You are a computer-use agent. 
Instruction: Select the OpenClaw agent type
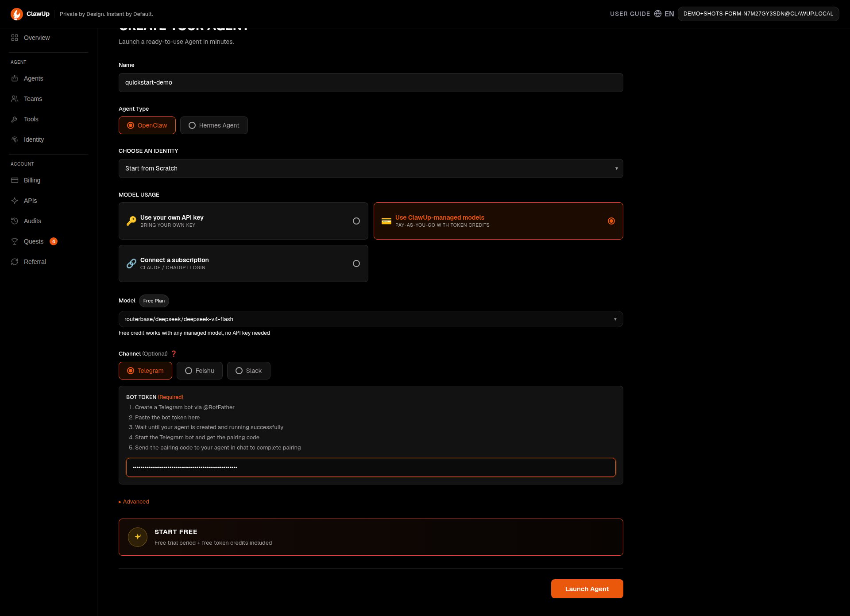point(147,125)
